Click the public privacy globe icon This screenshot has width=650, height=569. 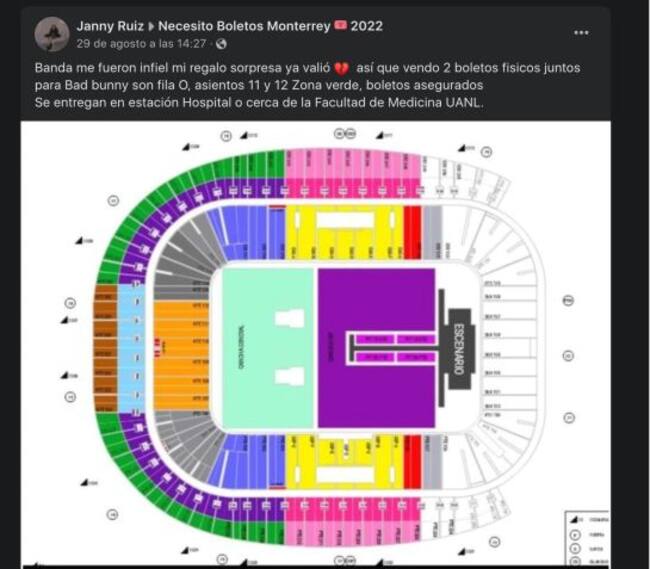221,44
